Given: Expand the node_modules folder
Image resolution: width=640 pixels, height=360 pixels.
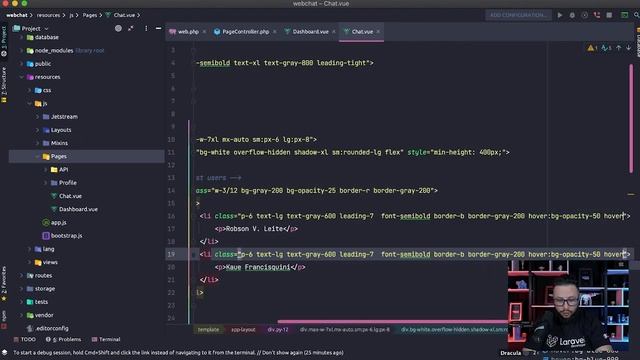Looking at the screenshot, I should [21, 51].
